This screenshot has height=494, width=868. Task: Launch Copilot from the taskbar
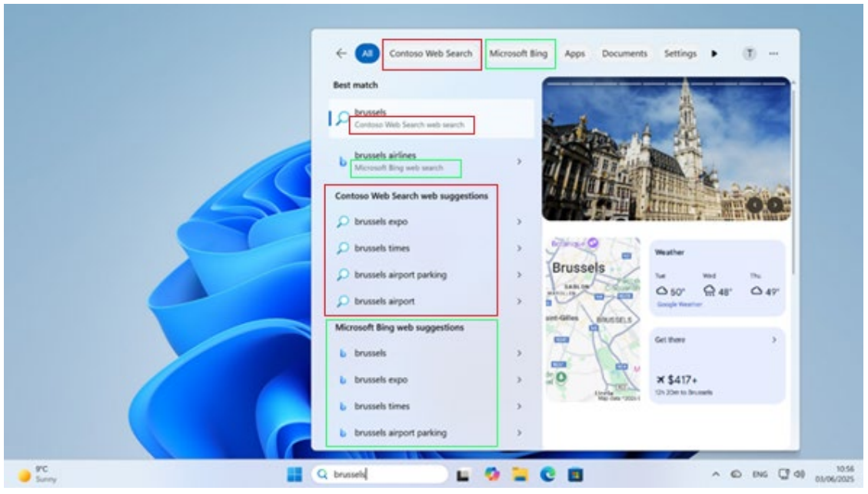click(491, 474)
